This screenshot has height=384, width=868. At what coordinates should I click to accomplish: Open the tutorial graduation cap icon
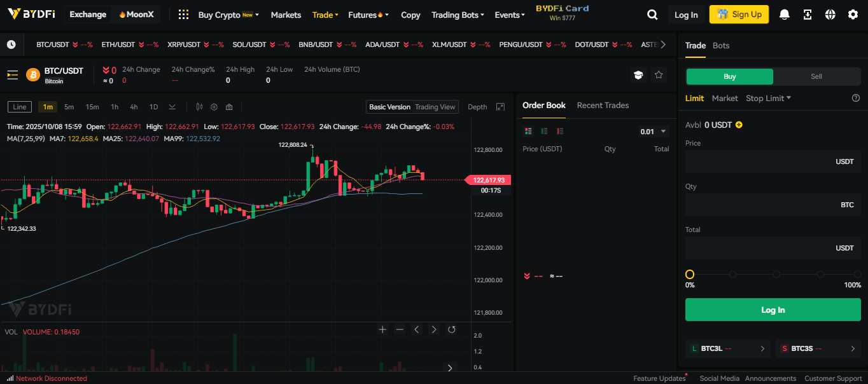click(x=638, y=75)
